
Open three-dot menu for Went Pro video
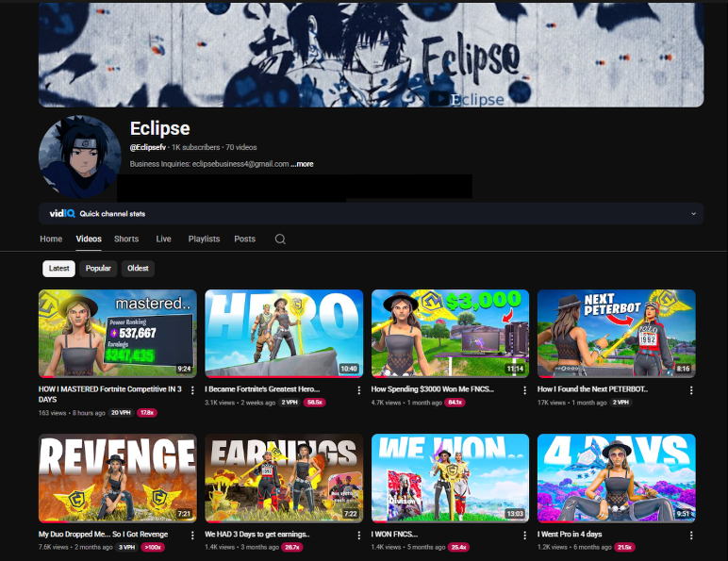click(691, 536)
